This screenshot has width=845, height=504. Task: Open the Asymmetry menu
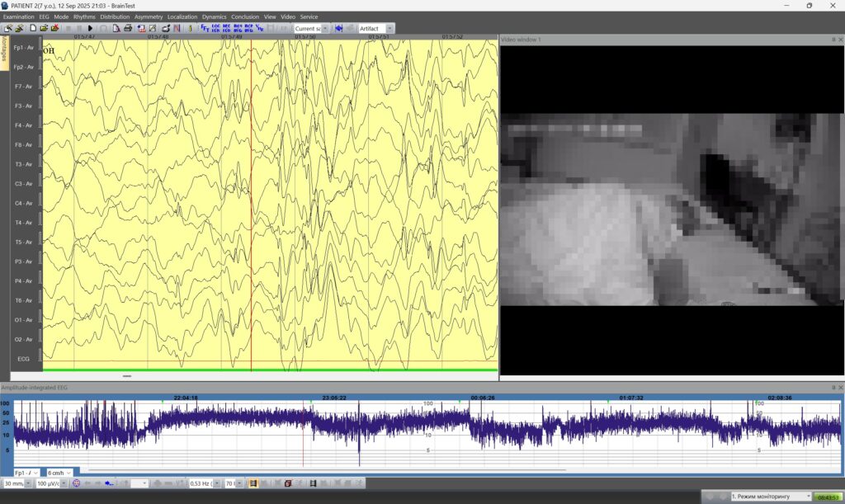click(x=149, y=16)
